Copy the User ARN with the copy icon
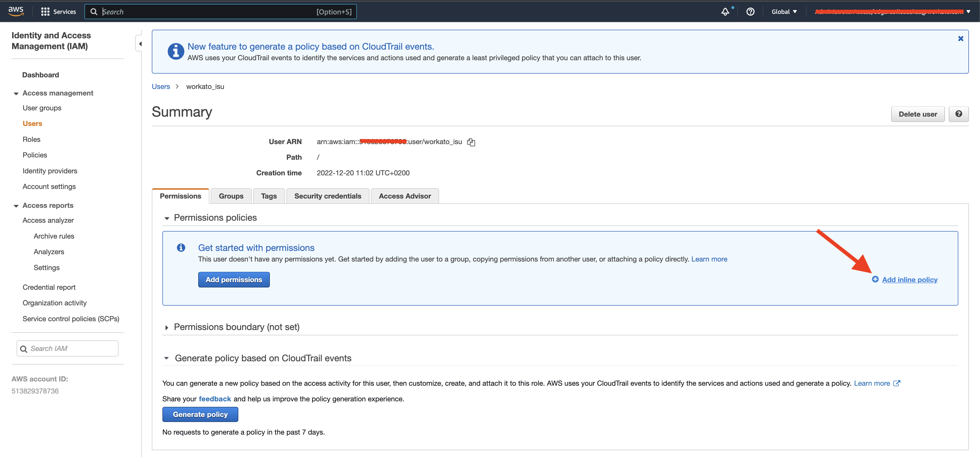The height and width of the screenshot is (457, 980). coord(471,142)
